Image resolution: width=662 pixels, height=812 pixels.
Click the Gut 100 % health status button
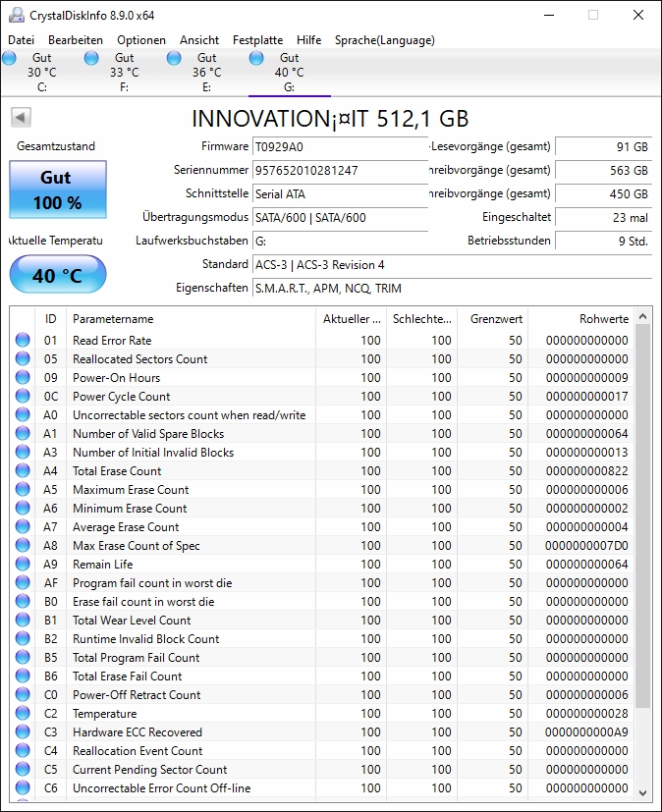[58, 189]
